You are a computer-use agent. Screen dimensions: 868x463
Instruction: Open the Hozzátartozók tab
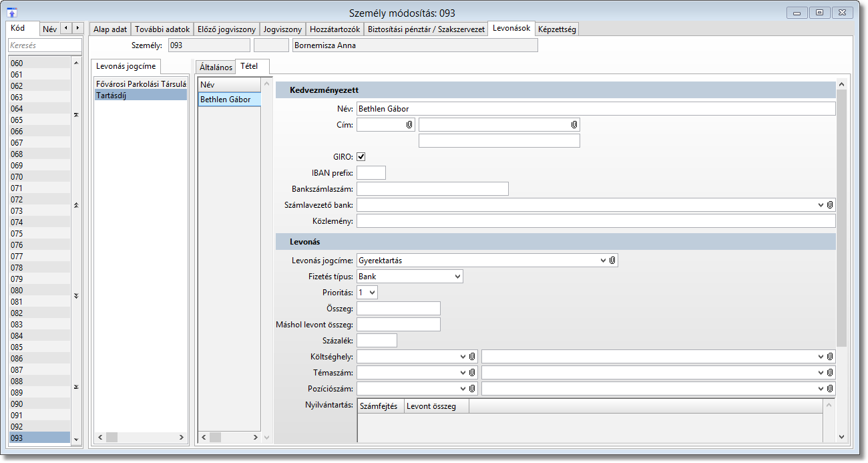[x=335, y=29]
